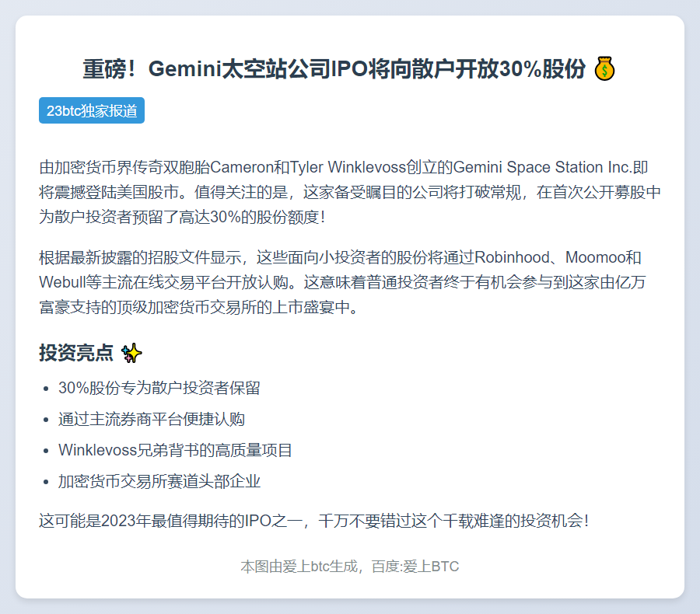The image size is (700, 614).
Task: Click the 23btc独家报道 badge
Action: [92, 110]
